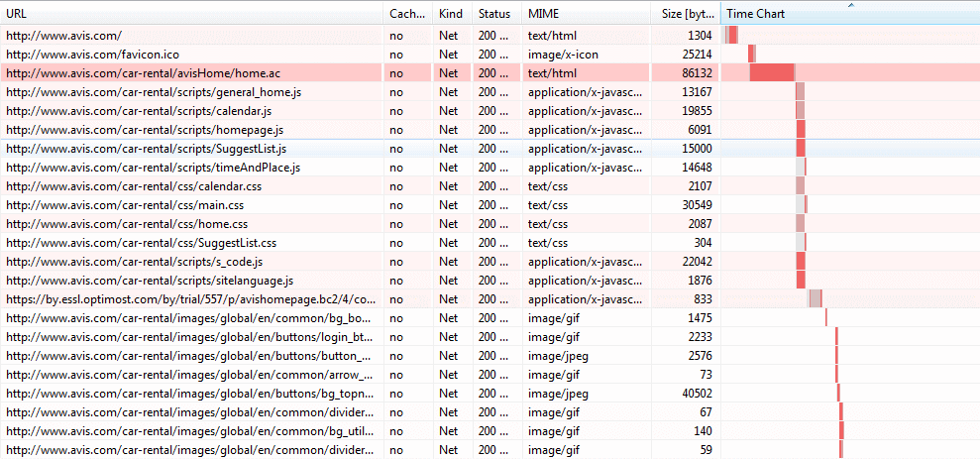Select the s_code.js request row

point(490,262)
